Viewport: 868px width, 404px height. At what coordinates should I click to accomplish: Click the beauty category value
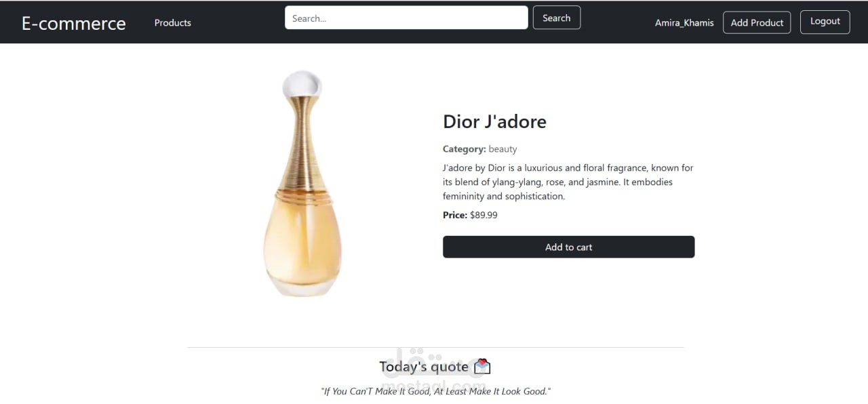[502, 149]
